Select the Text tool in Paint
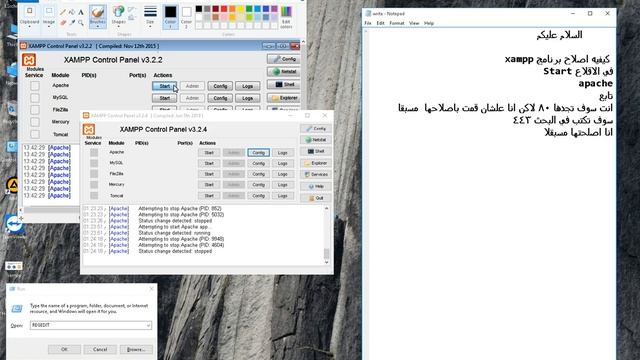The width and height of the screenshot is (640, 360). tap(81, 12)
